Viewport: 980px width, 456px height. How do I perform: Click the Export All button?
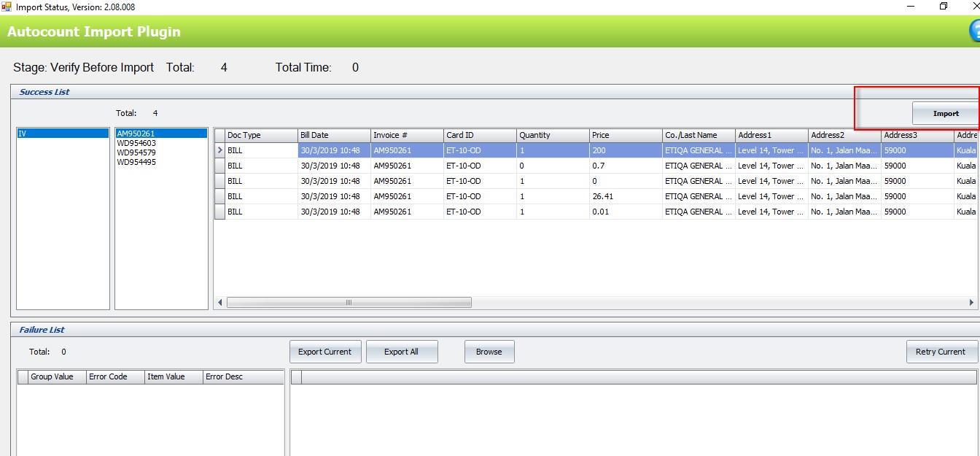point(402,351)
